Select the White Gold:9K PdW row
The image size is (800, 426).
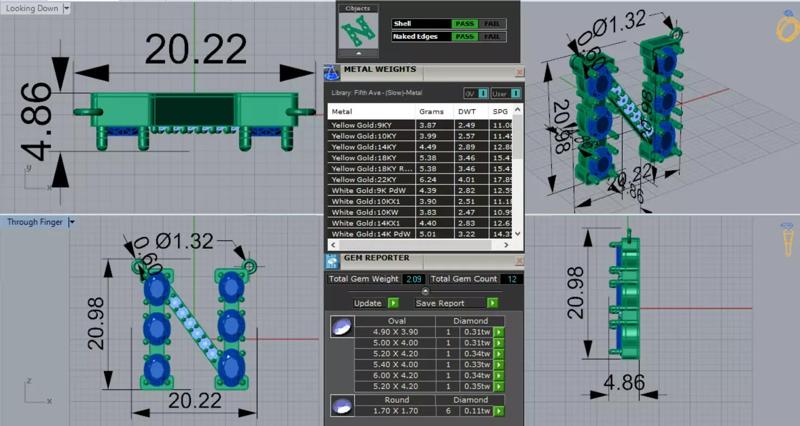[x=420, y=190]
